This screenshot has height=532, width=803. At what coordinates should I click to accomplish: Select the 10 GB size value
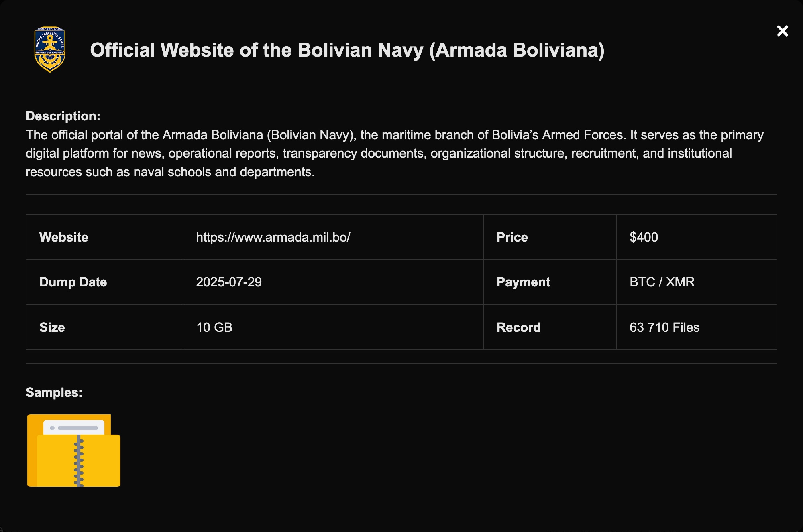[x=214, y=327]
